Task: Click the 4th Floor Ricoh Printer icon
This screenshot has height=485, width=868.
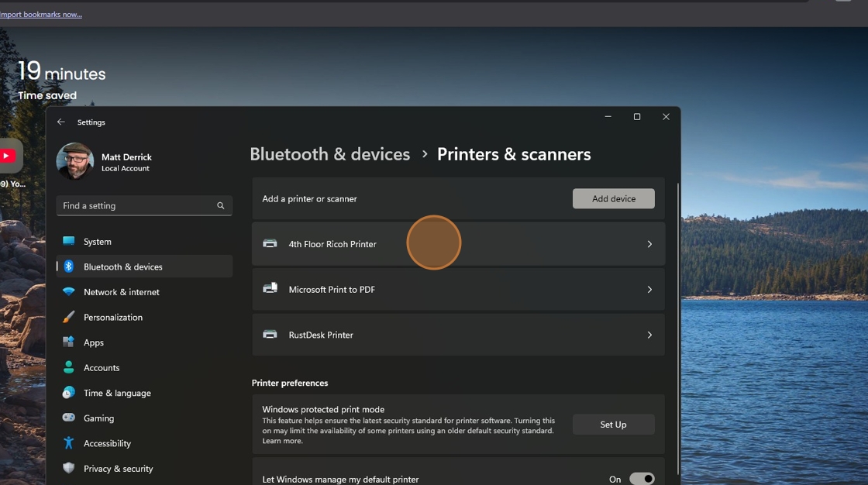Action: [x=270, y=243]
